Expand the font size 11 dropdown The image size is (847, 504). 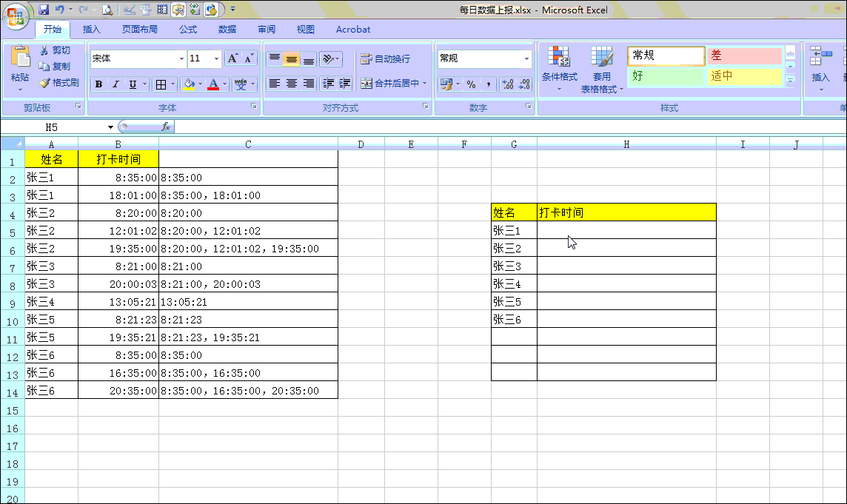[x=216, y=58]
